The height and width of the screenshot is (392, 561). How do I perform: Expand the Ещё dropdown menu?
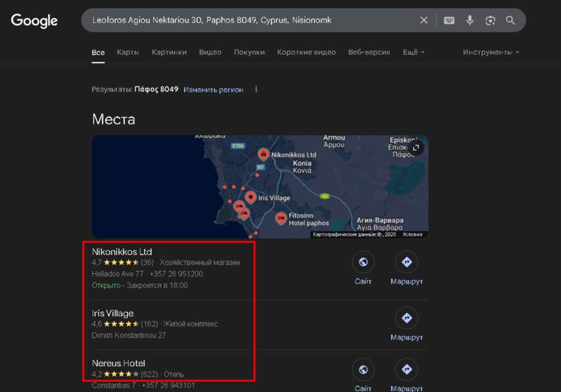click(414, 52)
